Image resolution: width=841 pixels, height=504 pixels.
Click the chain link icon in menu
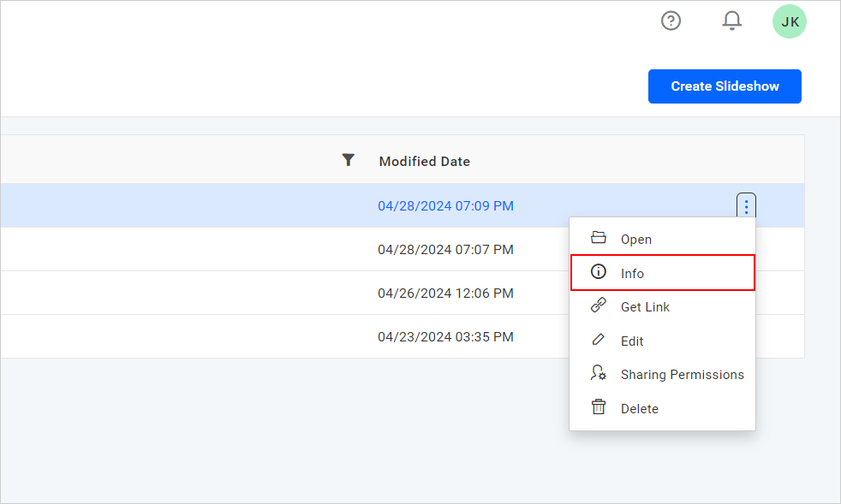pos(599,306)
